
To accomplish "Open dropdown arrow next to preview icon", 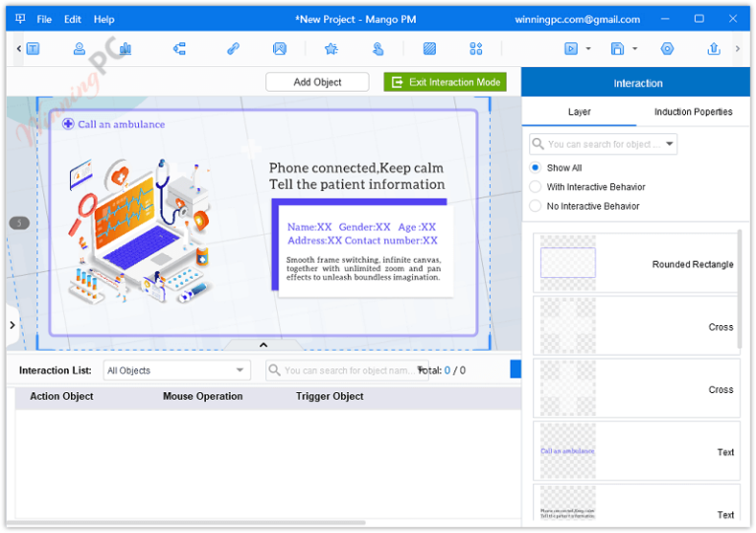I will (588, 48).
